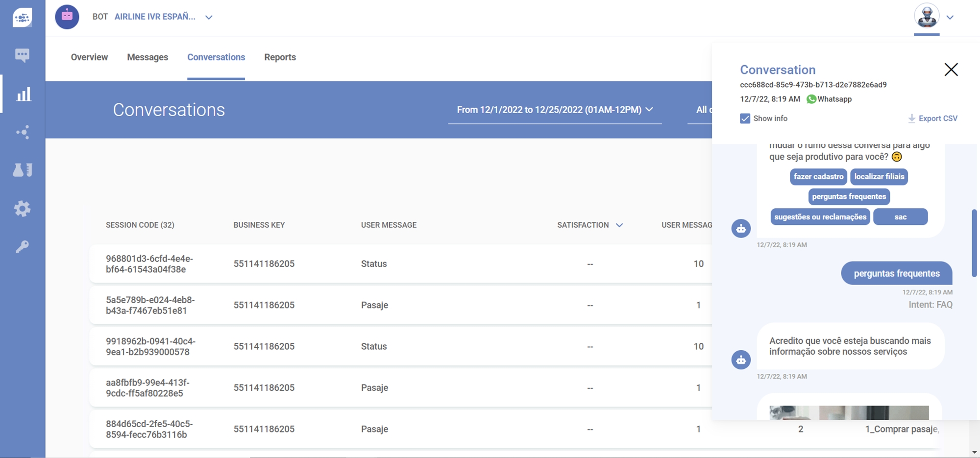Open the chat messages sidebar icon
Screen dimensions: 980x458
22,55
